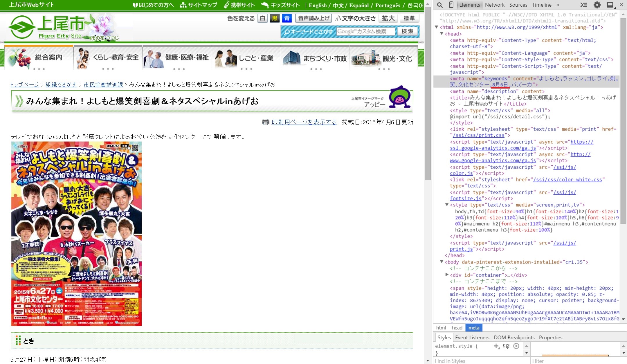The height and width of the screenshot is (364, 627).
Task: Switch page color to white (白)
Action: tap(262, 19)
